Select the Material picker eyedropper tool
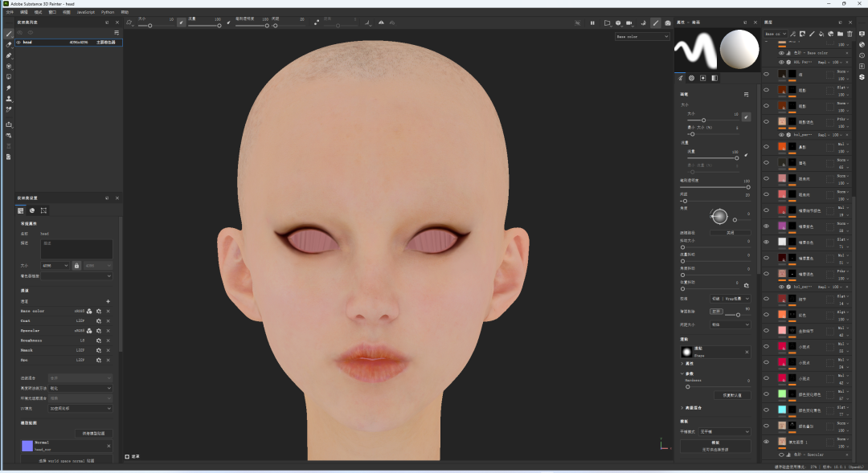868x473 pixels. coord(8,109)
